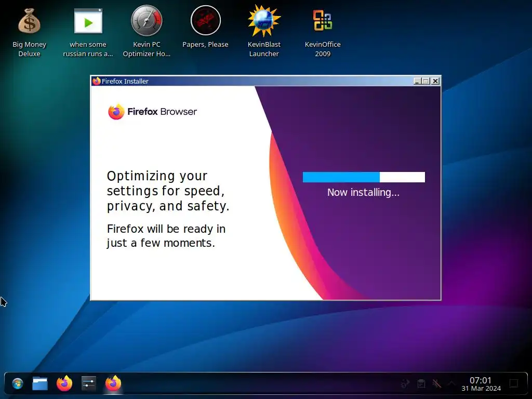Open the Start menu orb on taskbar
Viewport: 532px width, 399px height.
[x=17, y=384]
